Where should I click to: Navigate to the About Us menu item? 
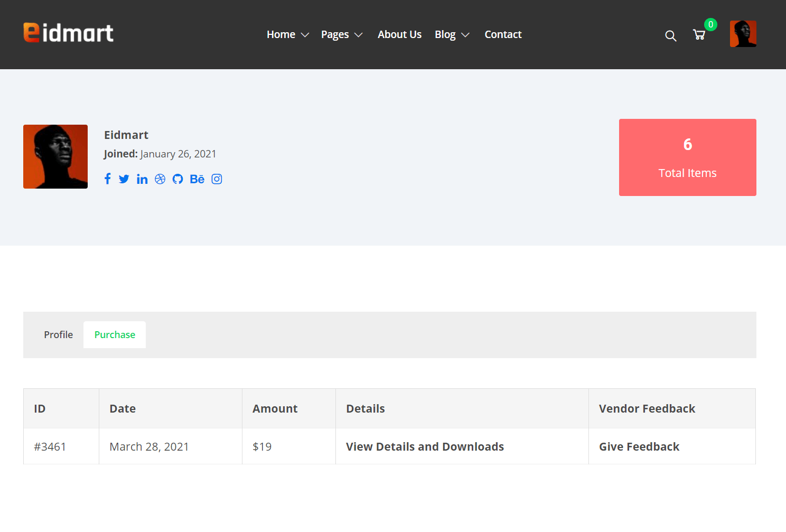pos(399,34)
